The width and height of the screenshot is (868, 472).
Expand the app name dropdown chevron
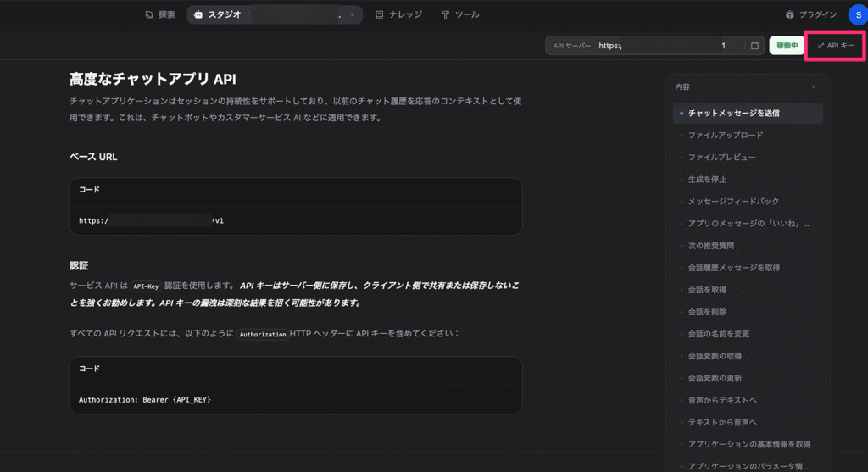pyautogui.click(x=352, y=15)
